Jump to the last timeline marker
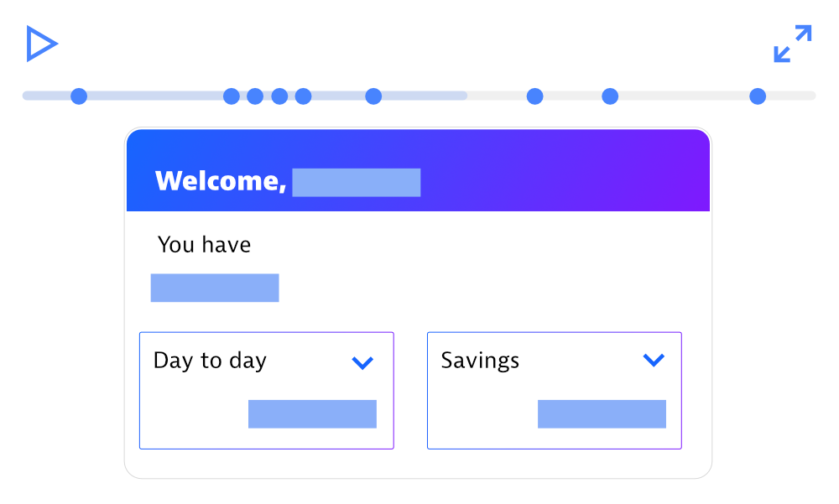839x504 pixels. (758, 96)
